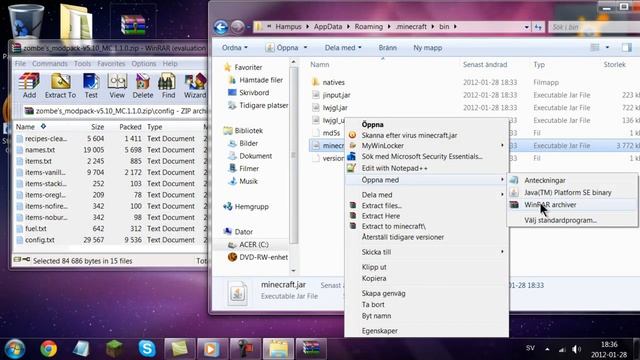Choose Java(TM) Platform SE binary
This screenshot has width=640, height=360.
[x=572, y=192]
